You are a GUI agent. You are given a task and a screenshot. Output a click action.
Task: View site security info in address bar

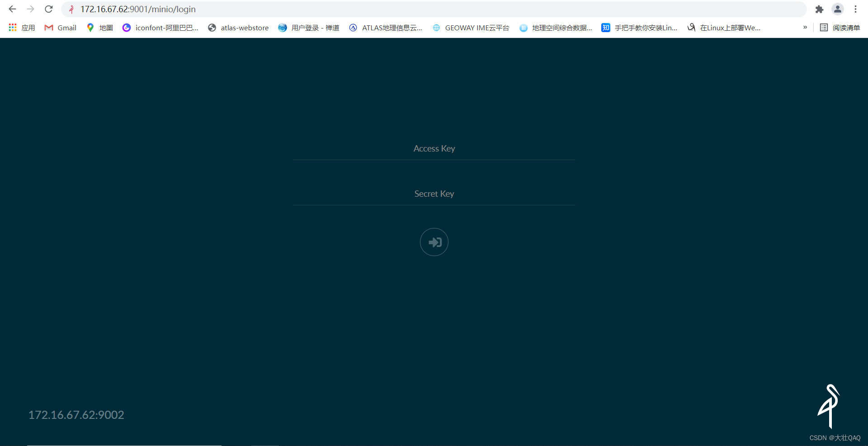pyautogui.click(x=71, y=9)
